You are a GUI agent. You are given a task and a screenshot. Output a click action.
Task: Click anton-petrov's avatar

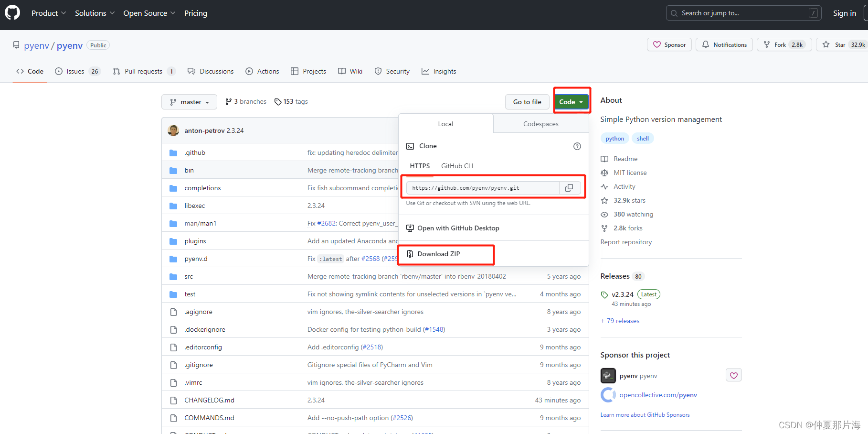pos(173,130)
